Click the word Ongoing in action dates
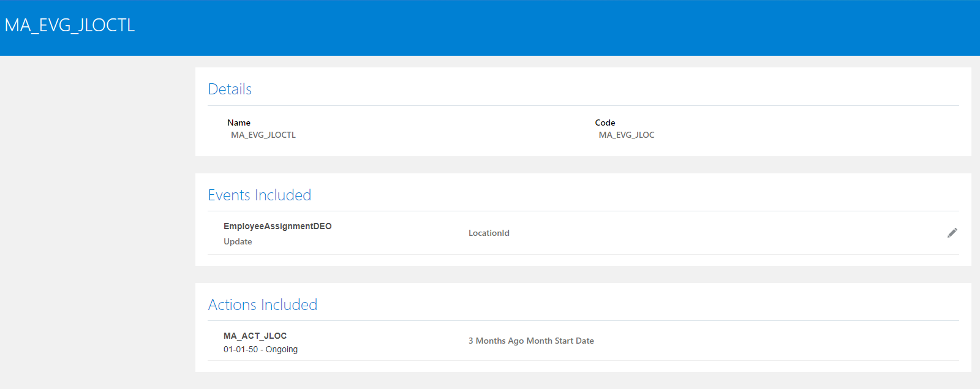This screenshot has width=980, height=389. (x=282, y=349)
